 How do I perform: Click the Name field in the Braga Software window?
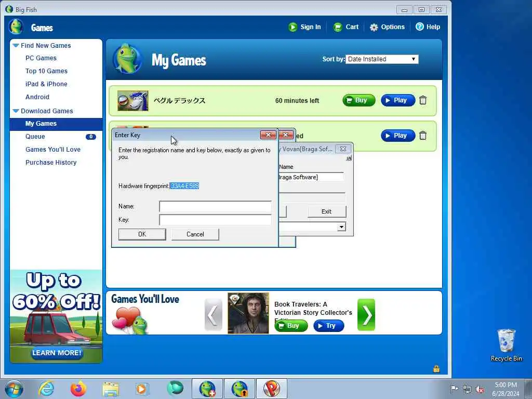(311, 177)
